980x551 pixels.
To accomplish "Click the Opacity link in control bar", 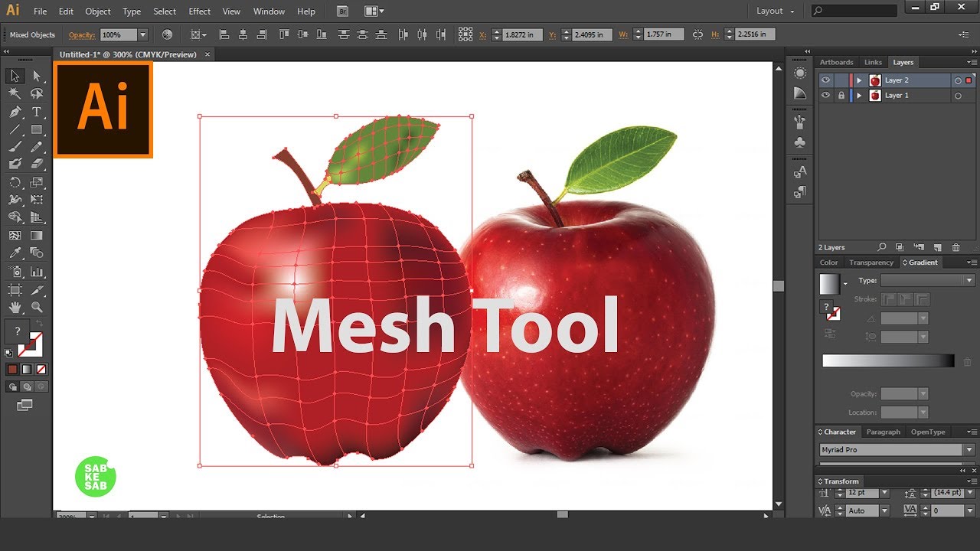I will point(82,35).
